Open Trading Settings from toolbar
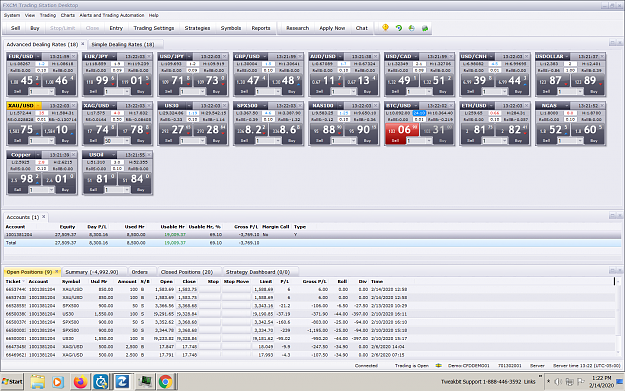 coord(153,28)
